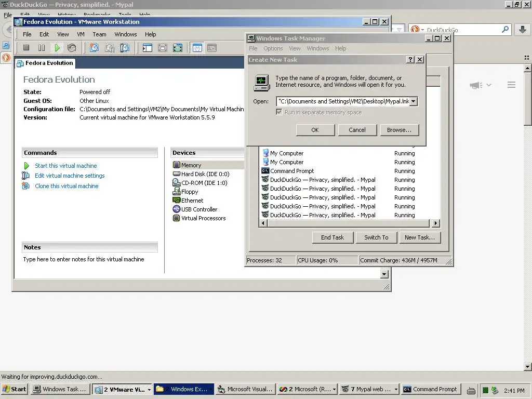Expand the Microsoft taskbar group arrow
The image size is (532, 399).
(334, 390)
